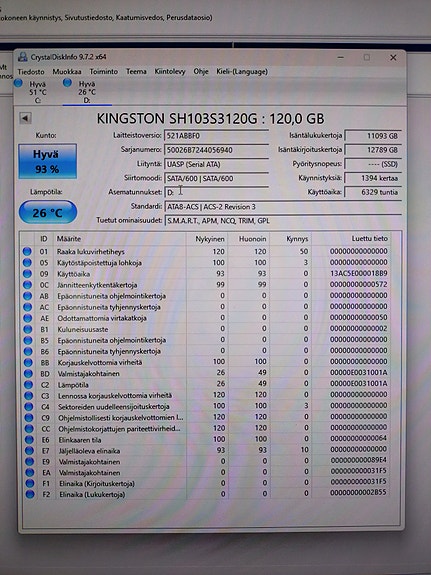Screen dimensions: 431x575
Task: Click the Standardi field ATA8-ACS
Action: (x=283, y=206)
